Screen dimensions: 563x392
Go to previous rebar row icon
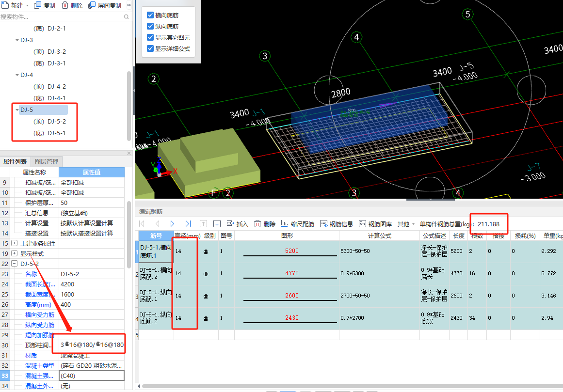pos(157,224)
